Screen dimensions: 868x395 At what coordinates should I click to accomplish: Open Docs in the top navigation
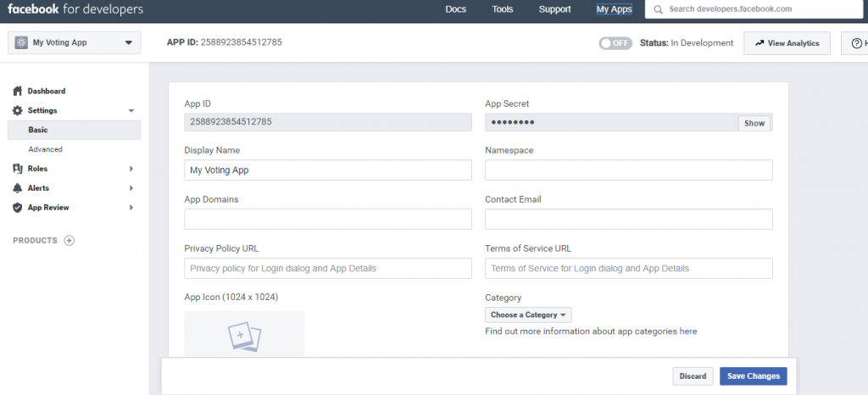pos(455,9)
